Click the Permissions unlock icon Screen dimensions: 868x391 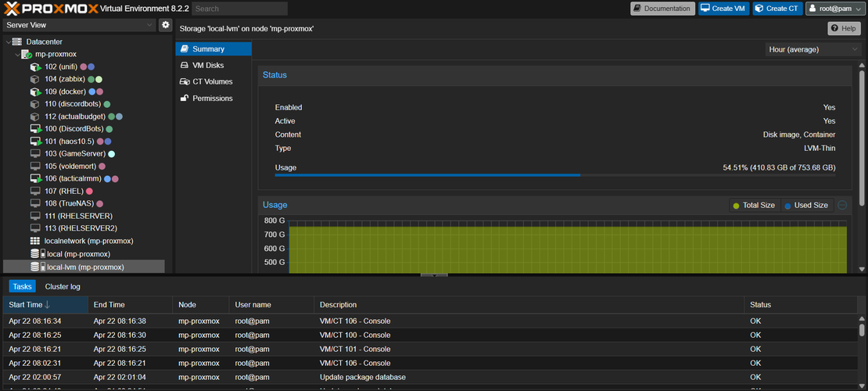[185, 98]
